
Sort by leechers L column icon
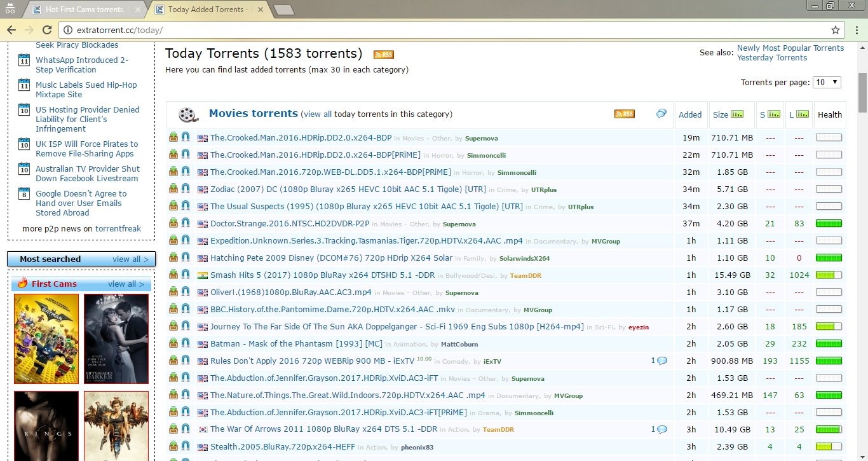click(x=803, y=114)
